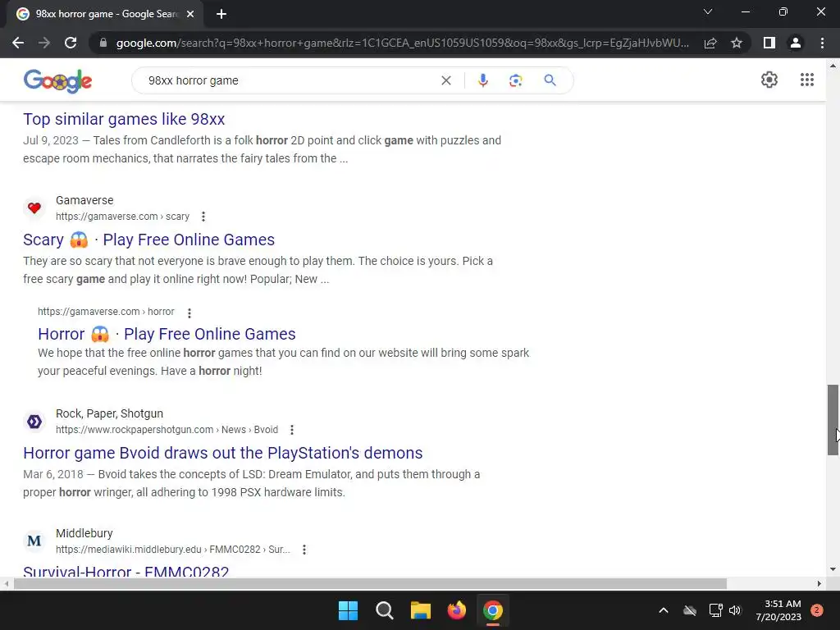The image size is (840, 630).
Task: Open Rock Paper Shotgun result options
Action: click(x=292, y=430)
